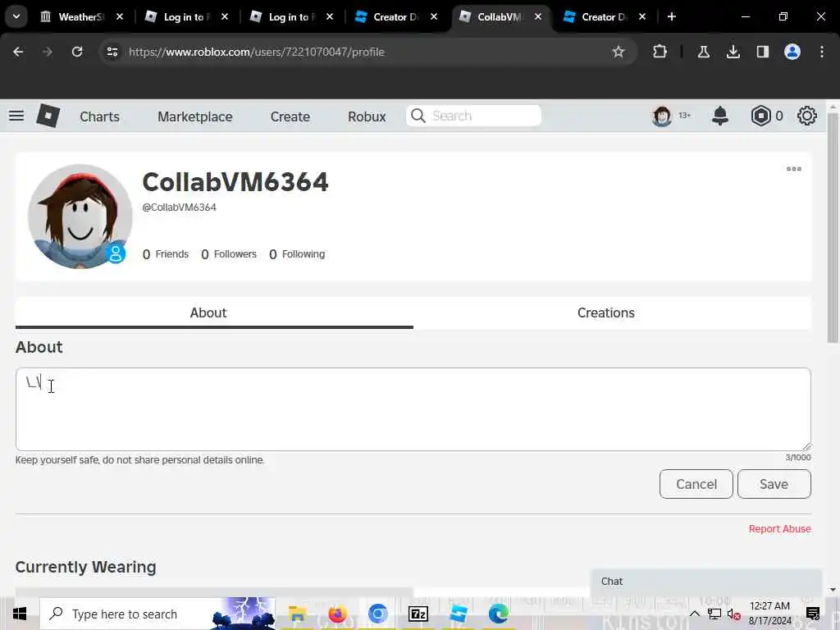Image resolution: width=840 pixels, height=630 pixels.
Task: Open the muted volume tray icon
Action: click(x=734, y=614)
